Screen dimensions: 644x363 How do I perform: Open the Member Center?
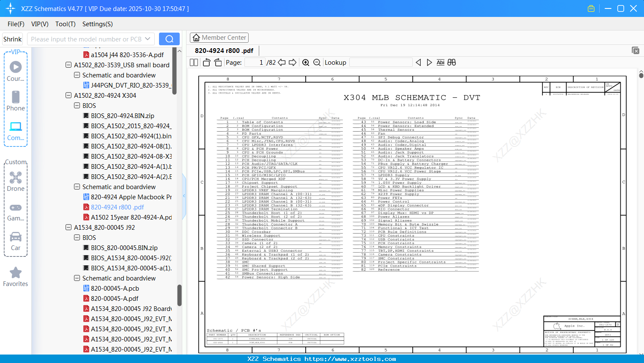(x=219, y=38)
